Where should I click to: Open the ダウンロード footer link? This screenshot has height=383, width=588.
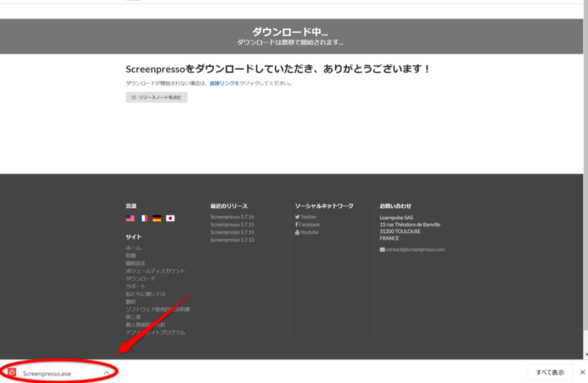(140, 279)
